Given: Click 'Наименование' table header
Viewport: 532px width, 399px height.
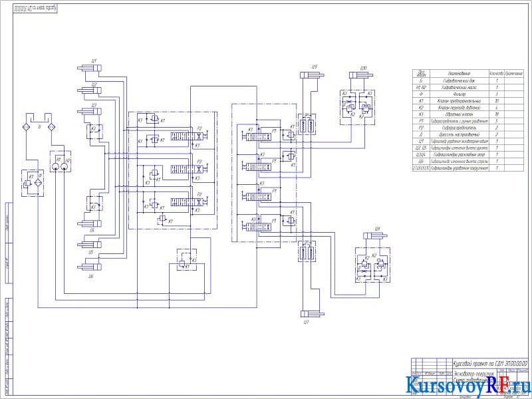Looking at the screenshot, I should pyautogui.click(x=459, y=73).
